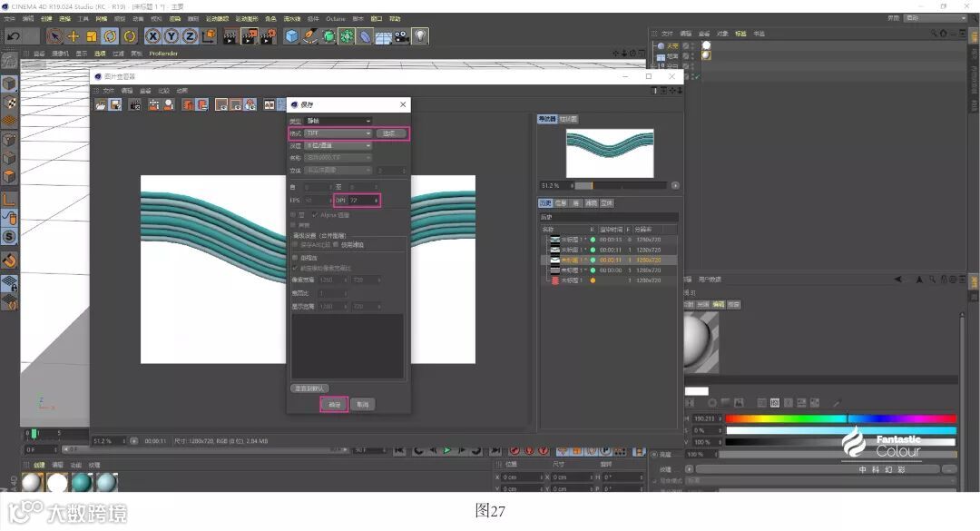The image size is (980, 531).
Task: Adjust the navigator zoom slider
Action: tap(620, 186)
